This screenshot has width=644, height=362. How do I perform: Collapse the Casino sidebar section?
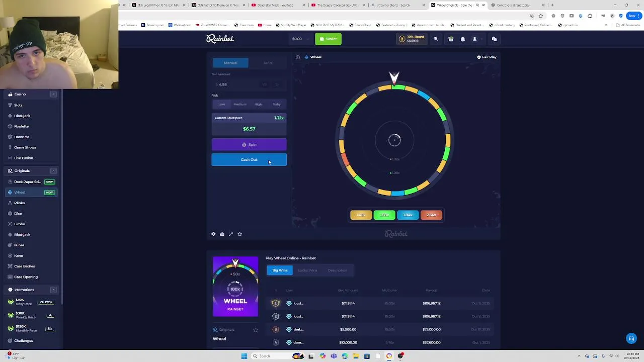[53, 94]
